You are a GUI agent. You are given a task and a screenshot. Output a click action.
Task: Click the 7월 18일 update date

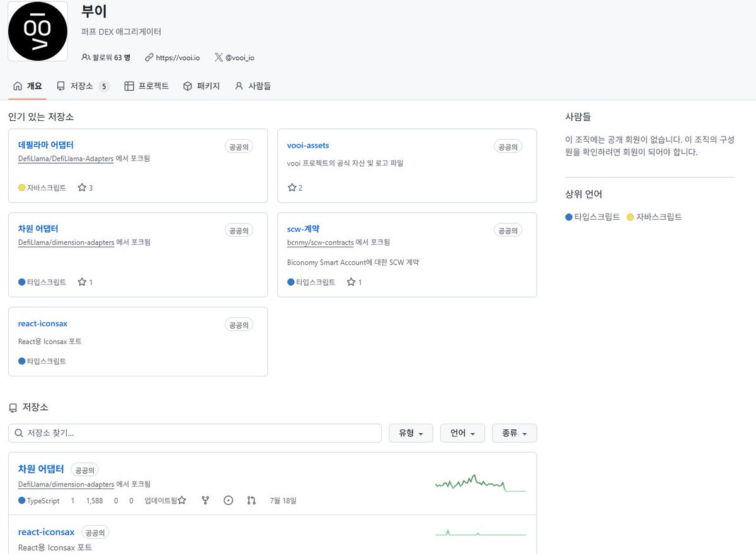282,500
